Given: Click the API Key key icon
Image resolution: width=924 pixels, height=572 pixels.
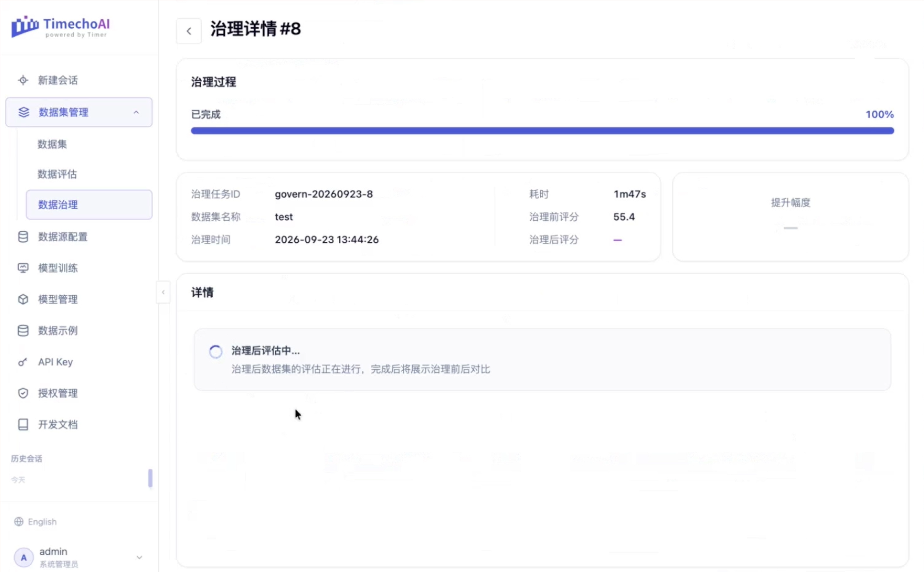Looking at the screenshot, I should coord(23,362).
